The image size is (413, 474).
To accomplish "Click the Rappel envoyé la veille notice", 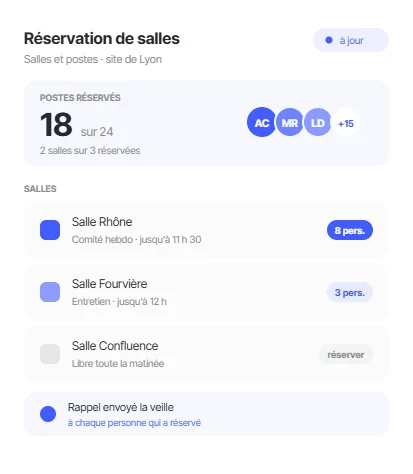I will click(x=206, y=414).
